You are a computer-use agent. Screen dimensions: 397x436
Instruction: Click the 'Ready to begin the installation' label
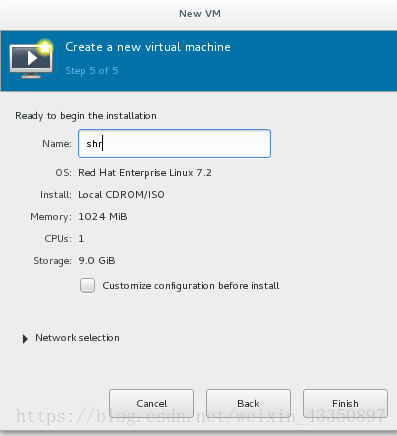[x=86, y=116]
